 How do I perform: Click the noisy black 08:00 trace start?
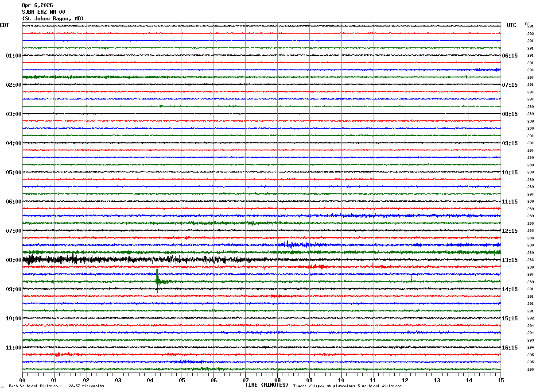[31, 260]
